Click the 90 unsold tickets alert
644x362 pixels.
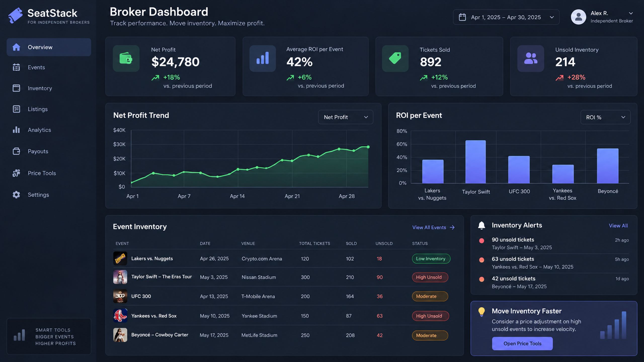pyautogui.click(x=554, y=243)
